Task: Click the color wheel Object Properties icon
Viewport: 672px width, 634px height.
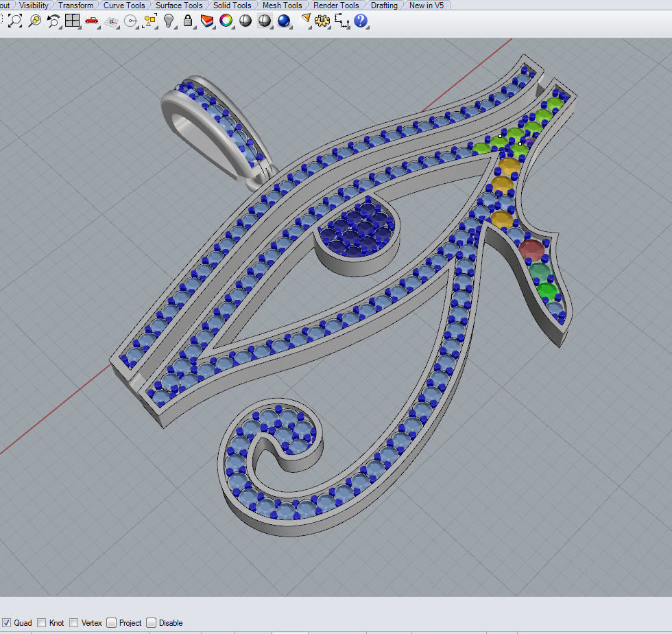Action: (x=226, y=20)
